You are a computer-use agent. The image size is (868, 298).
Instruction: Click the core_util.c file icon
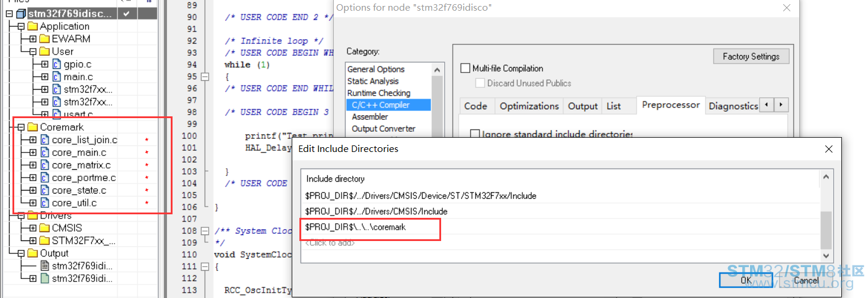[x=44, y=203]
